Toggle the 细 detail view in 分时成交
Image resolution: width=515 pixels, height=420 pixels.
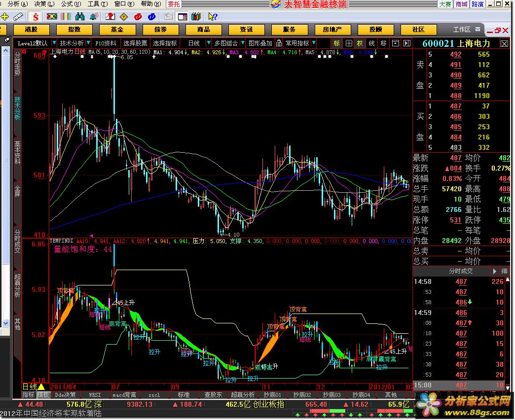point(504,271)
